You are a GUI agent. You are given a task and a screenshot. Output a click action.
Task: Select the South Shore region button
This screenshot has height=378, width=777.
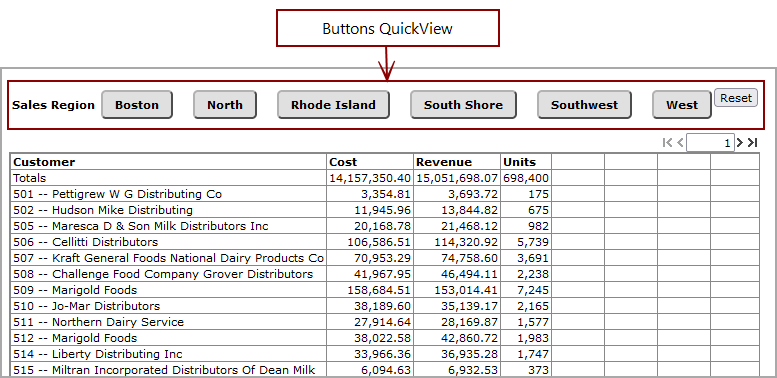[463, 105]
